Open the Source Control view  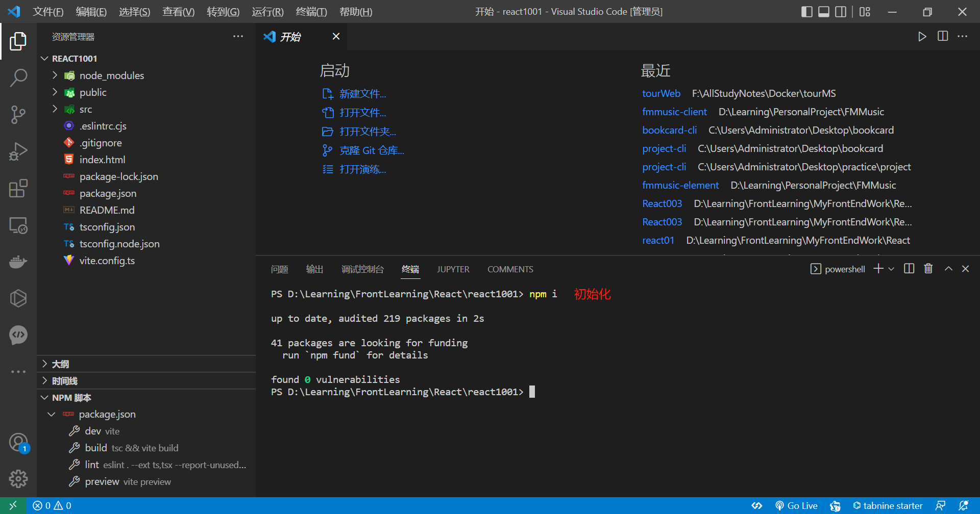(x=18, y=115)
